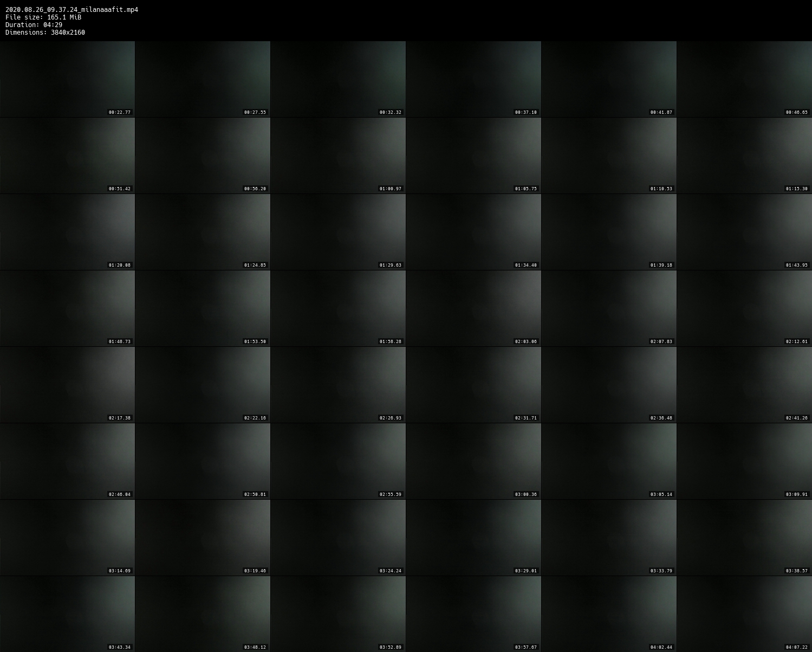Choose the thumbnail at 01:00.97
Screen dimensions: 812x652
point(338,156)
